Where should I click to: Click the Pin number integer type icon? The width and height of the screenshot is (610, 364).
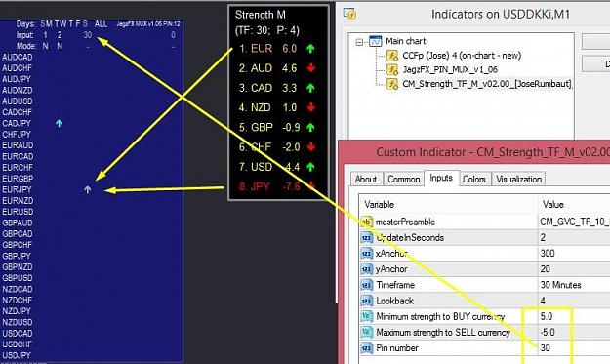366,348
